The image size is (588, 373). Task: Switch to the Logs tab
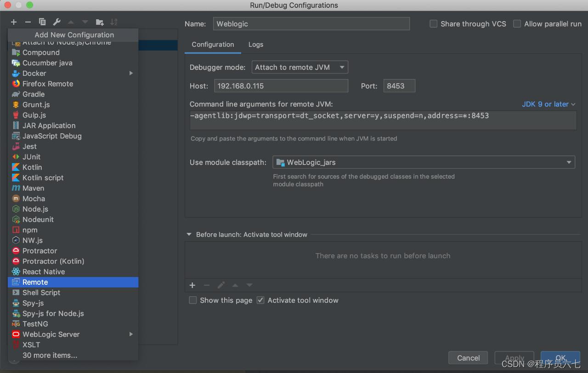click(256, 45)
